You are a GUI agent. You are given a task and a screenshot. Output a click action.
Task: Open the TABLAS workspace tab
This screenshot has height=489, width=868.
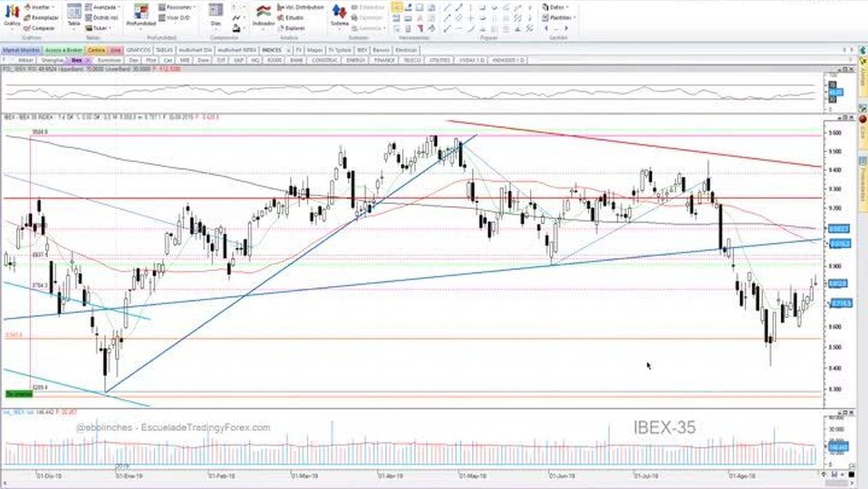(x=165, y=50)
